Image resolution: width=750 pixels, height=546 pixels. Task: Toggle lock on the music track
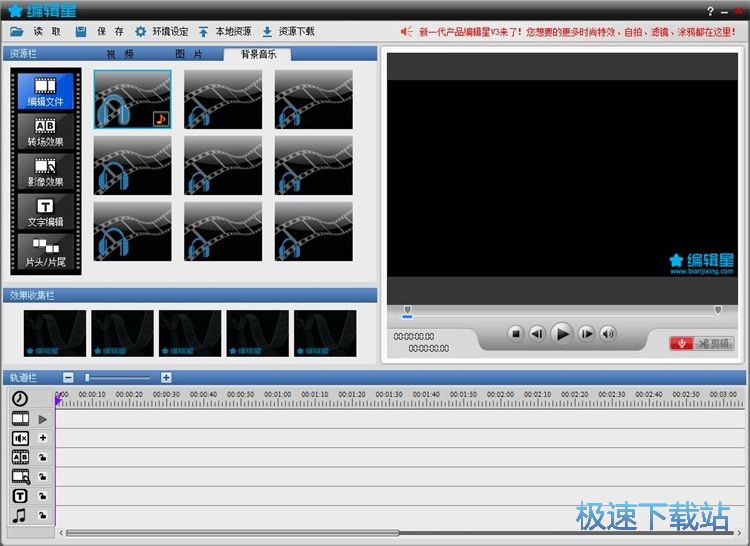click(x=43, y=515)
